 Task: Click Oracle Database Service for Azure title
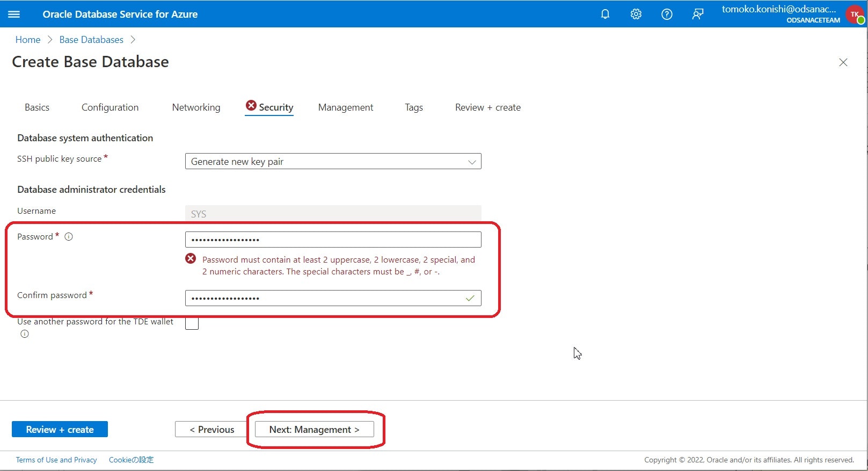tap(120, 15)
